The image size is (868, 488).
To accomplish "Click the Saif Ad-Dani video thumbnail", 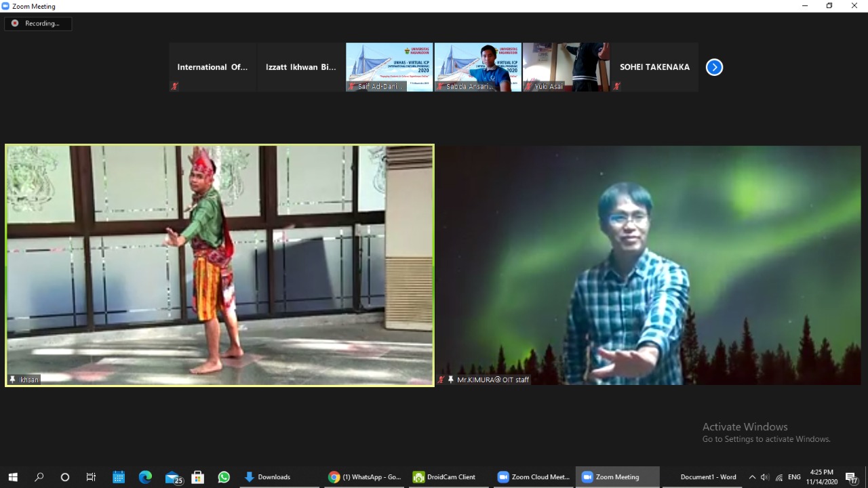I will [389, 67].
